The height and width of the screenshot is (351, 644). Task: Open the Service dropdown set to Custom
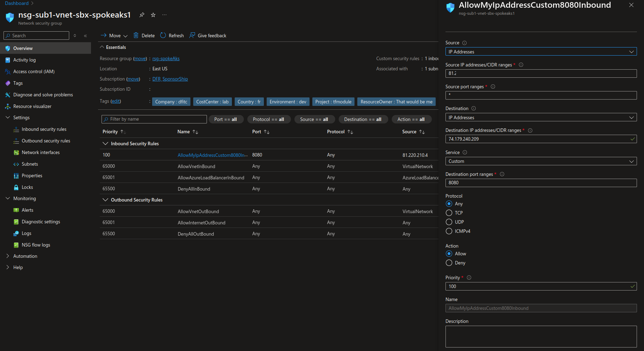point(541,161)
